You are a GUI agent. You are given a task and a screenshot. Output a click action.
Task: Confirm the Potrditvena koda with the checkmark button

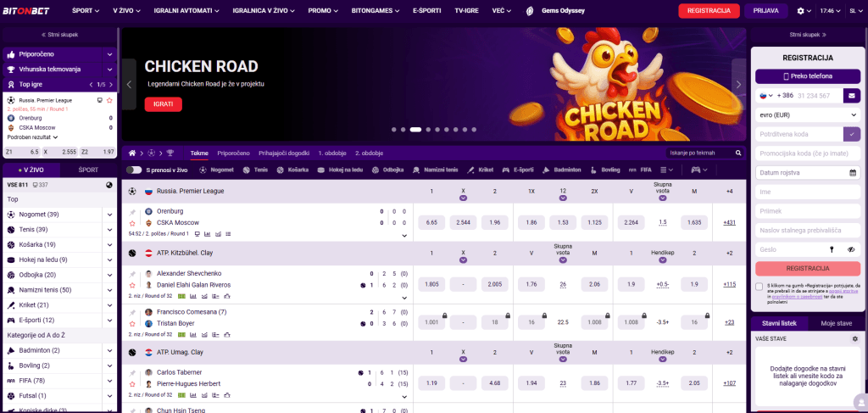852,134
